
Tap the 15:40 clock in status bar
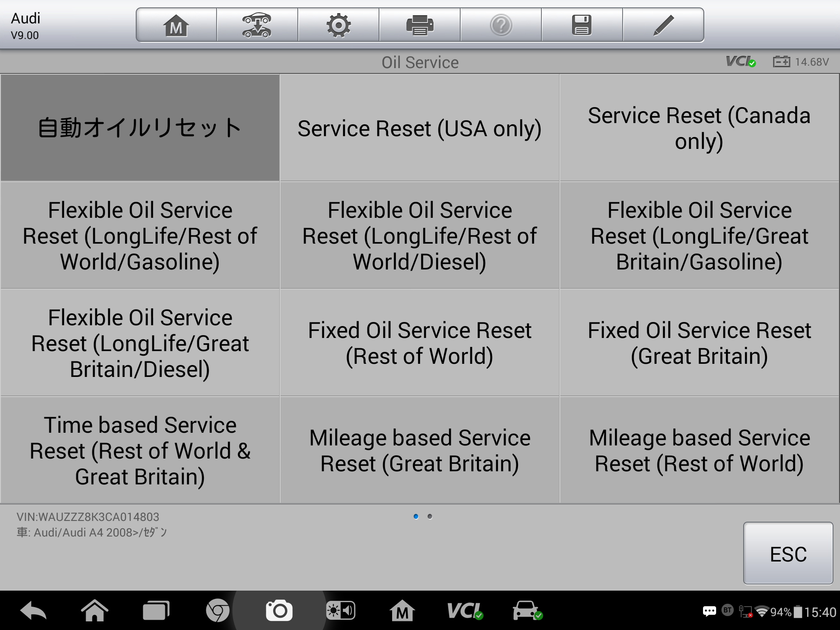[820, 612]
